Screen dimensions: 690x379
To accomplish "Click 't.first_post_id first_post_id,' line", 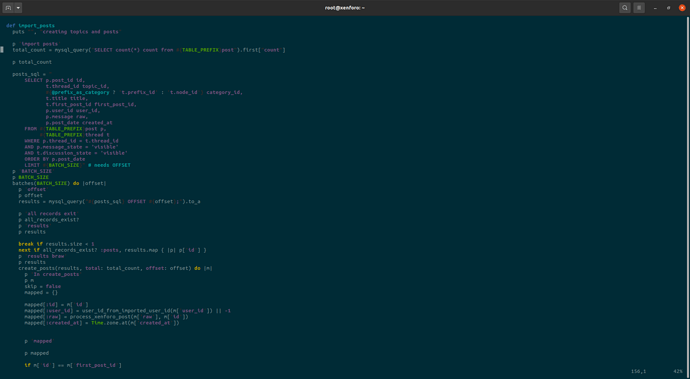I will click(x=91, y=104).
